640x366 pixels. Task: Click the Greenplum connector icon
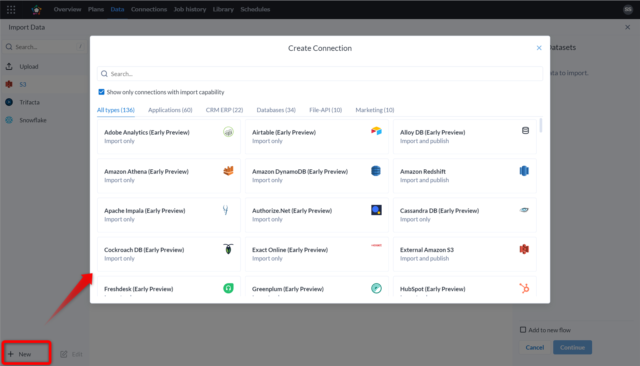(376, 288)
